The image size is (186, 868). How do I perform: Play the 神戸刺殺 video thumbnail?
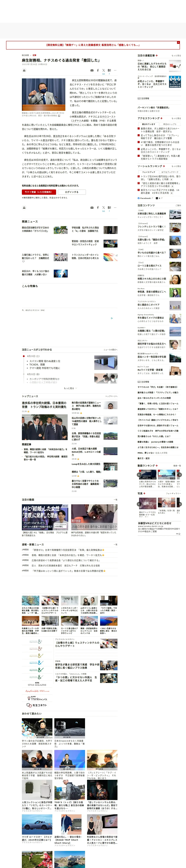[94, 517]
